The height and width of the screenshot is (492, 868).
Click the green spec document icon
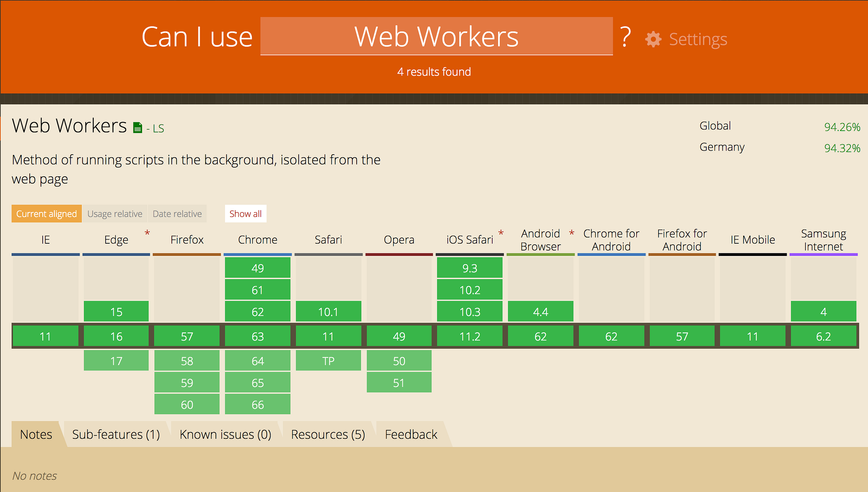coord(137,128)
